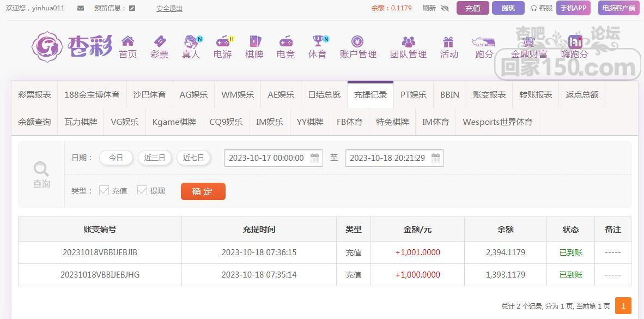Open 真人 live dealer icon

pyautogui.click(x=191, y=41)
